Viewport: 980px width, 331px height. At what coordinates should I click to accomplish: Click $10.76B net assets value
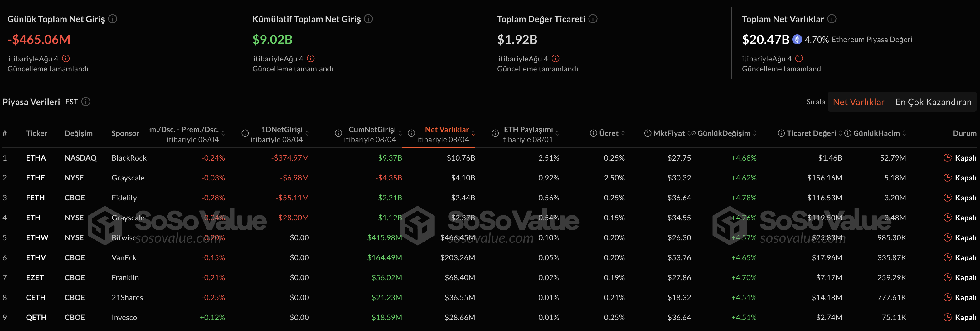461,158
